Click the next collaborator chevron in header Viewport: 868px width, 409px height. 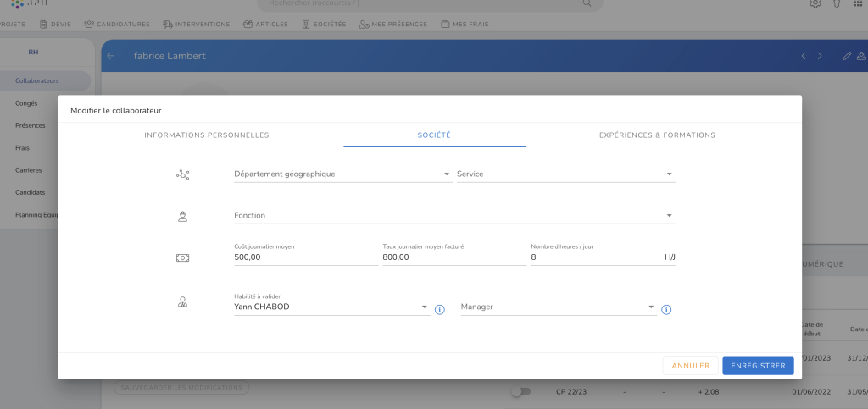click(x=820, y=56)
